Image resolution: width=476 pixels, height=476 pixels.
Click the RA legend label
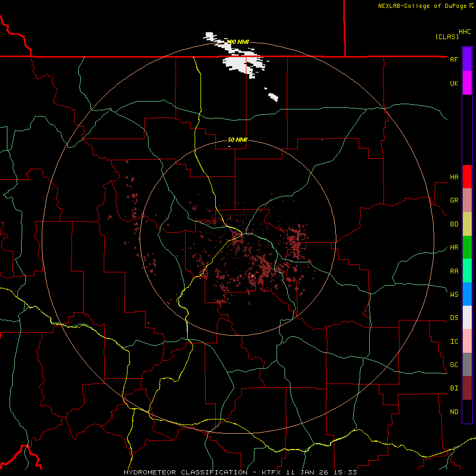tap(454, 271)
